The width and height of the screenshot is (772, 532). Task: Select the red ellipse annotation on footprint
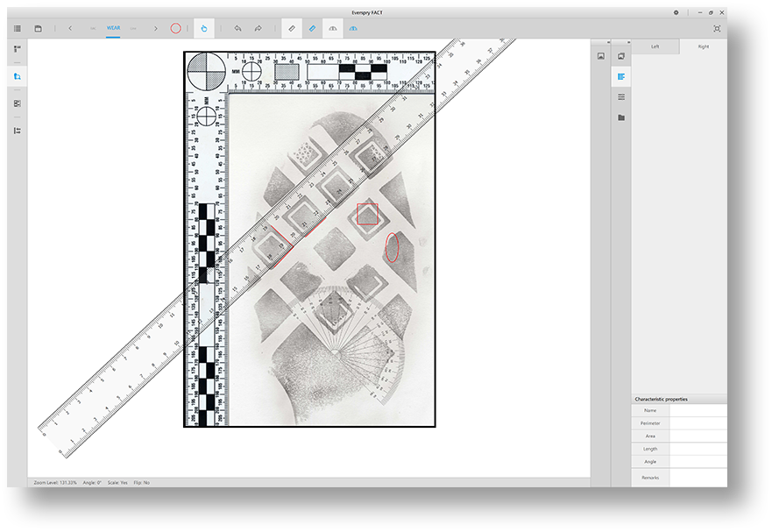(x=392, y=247)
